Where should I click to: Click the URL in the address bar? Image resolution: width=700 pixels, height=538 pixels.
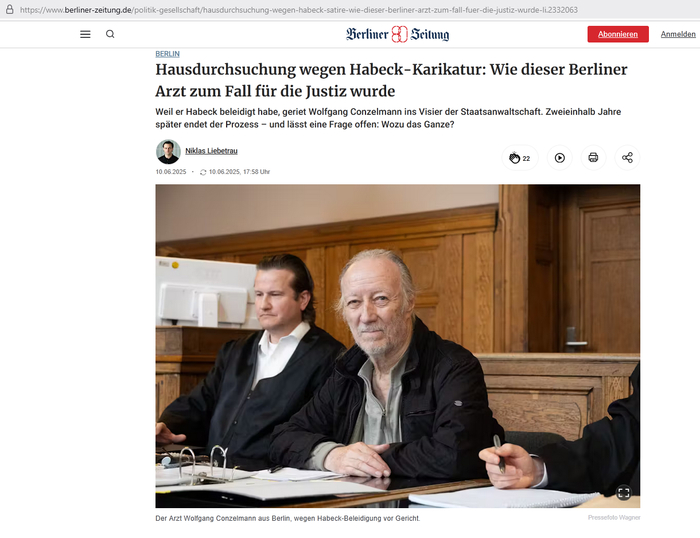[x=299, y=10]
